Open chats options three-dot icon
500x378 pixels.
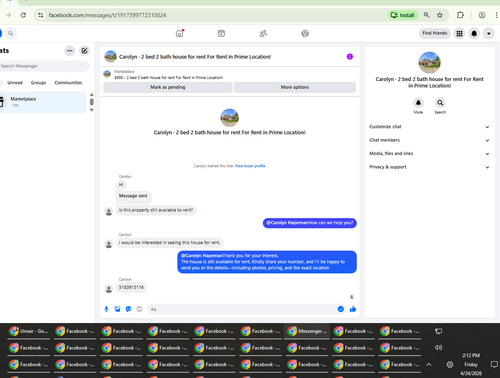[x=69, y=51]
